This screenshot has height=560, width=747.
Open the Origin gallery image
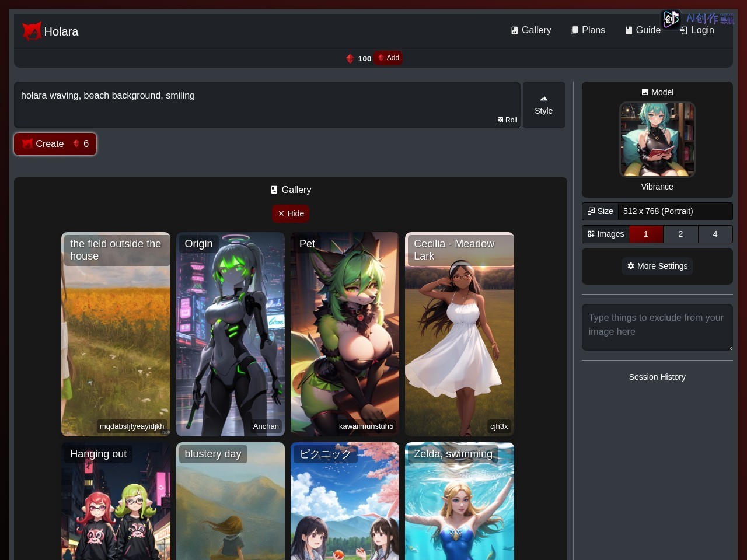point(231,334)
